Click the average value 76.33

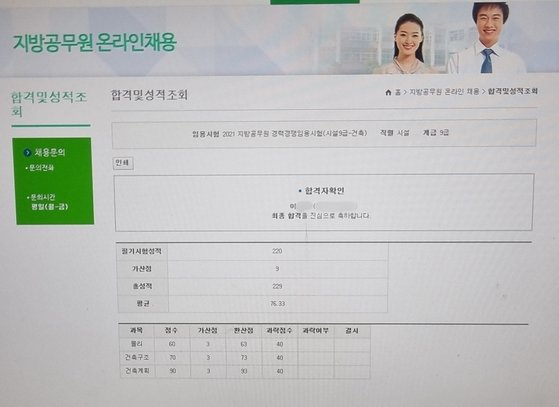pos(278,304)
